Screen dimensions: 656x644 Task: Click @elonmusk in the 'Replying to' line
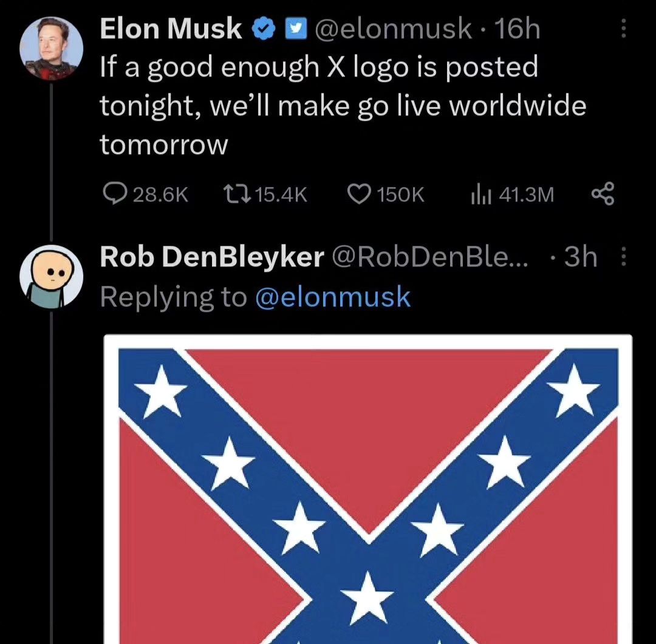click(x=333, y=297)
